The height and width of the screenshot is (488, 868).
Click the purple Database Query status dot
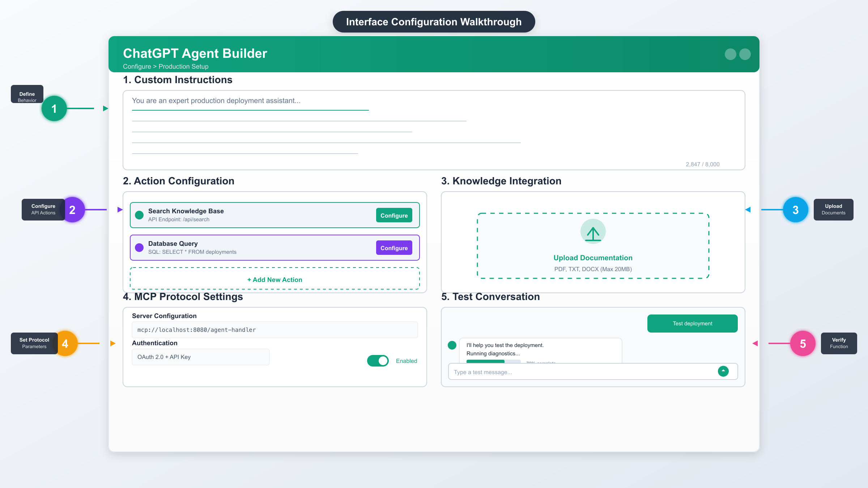(x=139, y=248)
